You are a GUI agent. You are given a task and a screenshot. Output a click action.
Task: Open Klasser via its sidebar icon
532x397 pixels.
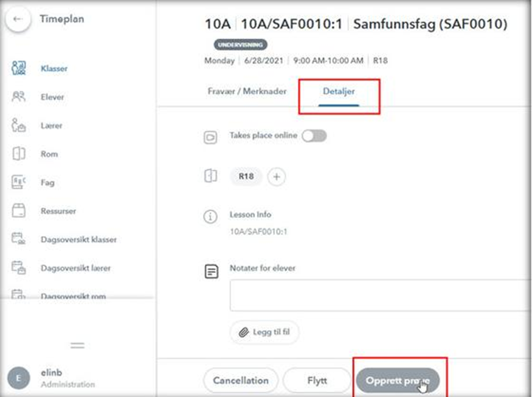18,68
